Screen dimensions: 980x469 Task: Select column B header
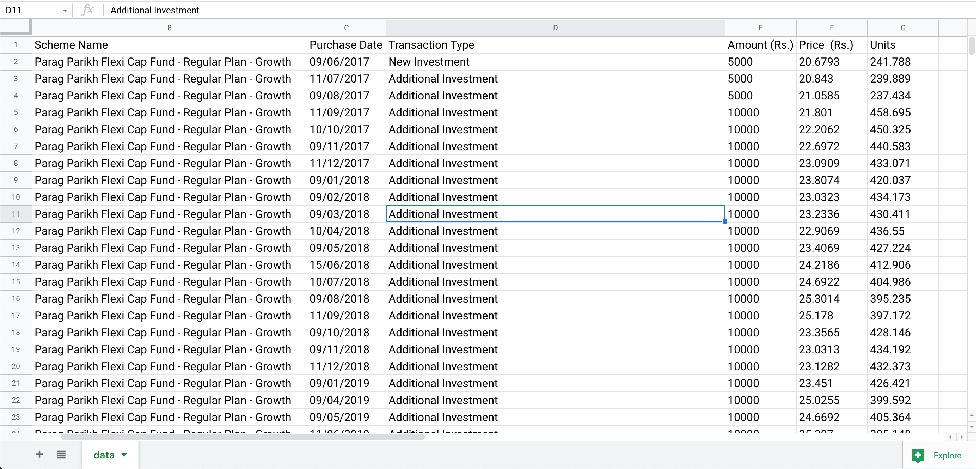coord(169,28)
